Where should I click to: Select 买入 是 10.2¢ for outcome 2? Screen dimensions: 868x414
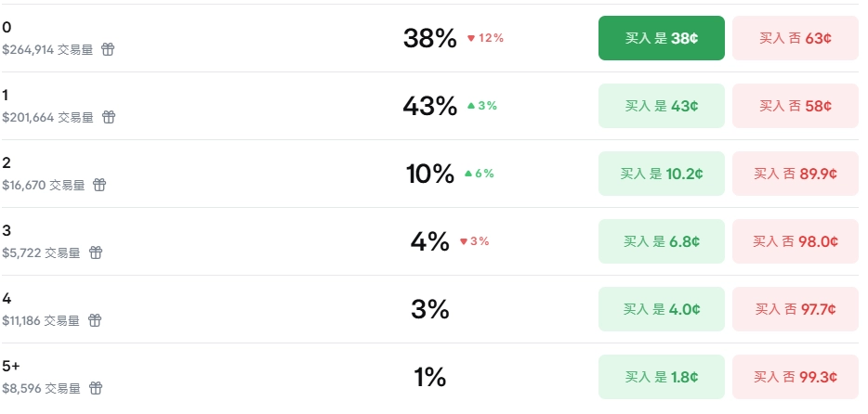tap(661, 174)
